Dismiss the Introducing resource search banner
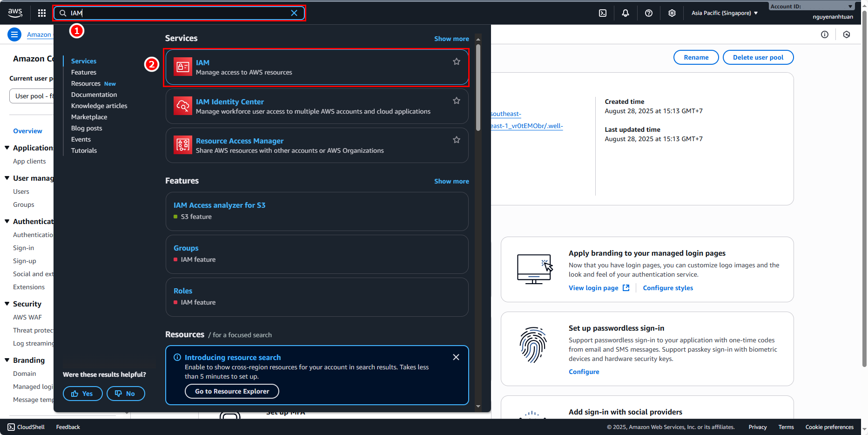This screenshot has height=435, width=868. (x=456, y=357)
